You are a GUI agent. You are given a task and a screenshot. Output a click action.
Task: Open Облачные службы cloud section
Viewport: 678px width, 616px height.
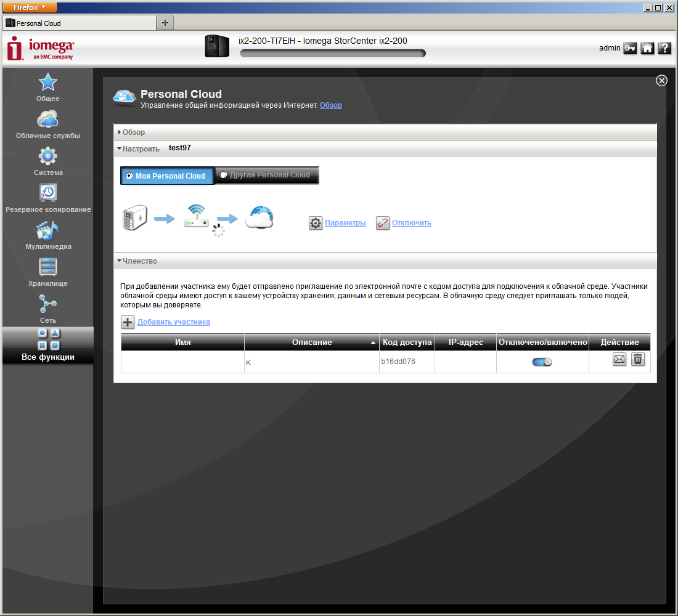(x=47, y=124)
